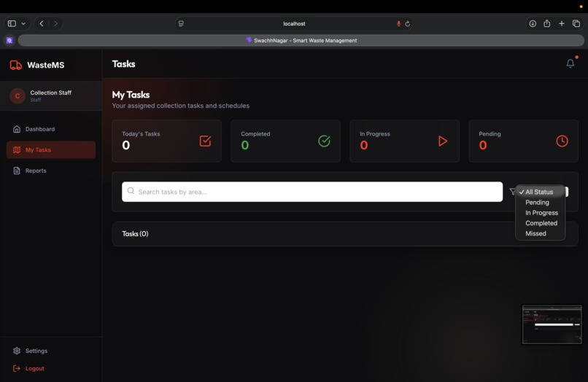Click the WasteMS truck logo icon
This screenshot has width=588, height=382.
(x=16, y=65)
